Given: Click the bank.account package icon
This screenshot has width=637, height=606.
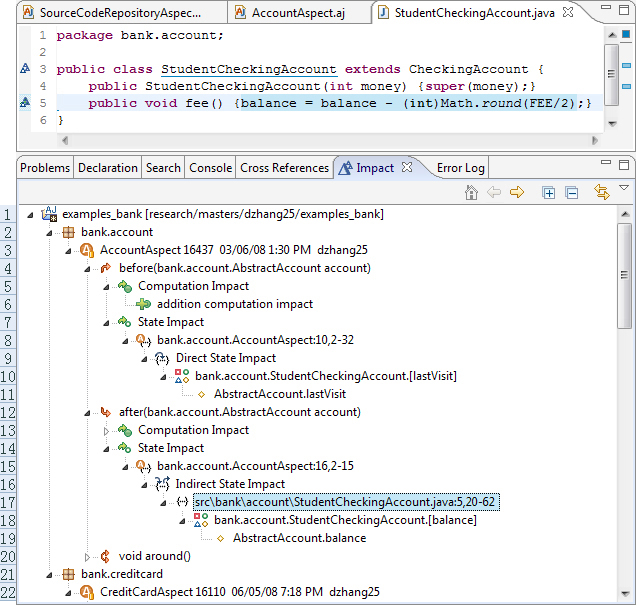Looking at the screenshot, I should 68,232.
